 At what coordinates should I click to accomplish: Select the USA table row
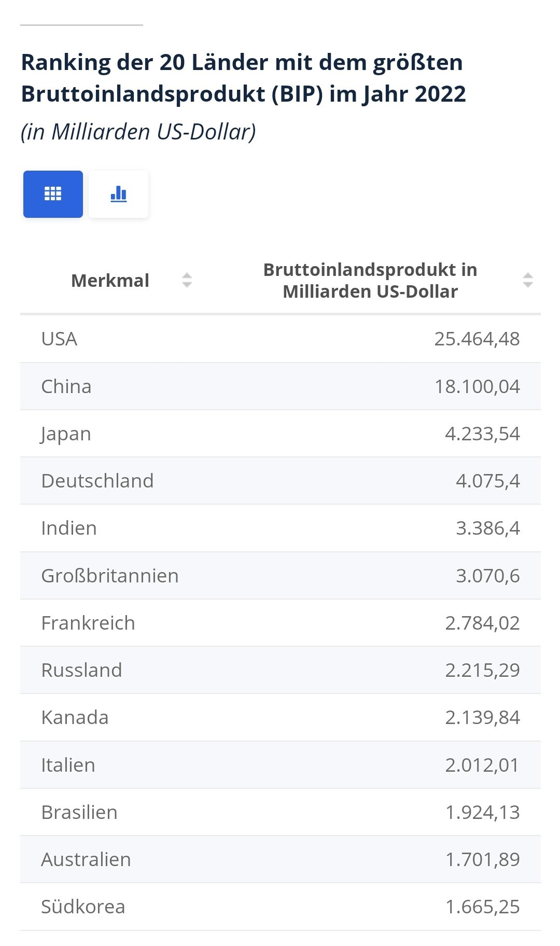pyautogui.click(x=281, y=339)
